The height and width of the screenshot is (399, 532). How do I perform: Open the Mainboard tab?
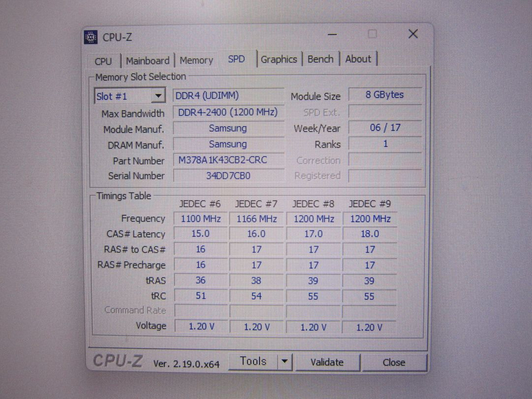[148, 60]
